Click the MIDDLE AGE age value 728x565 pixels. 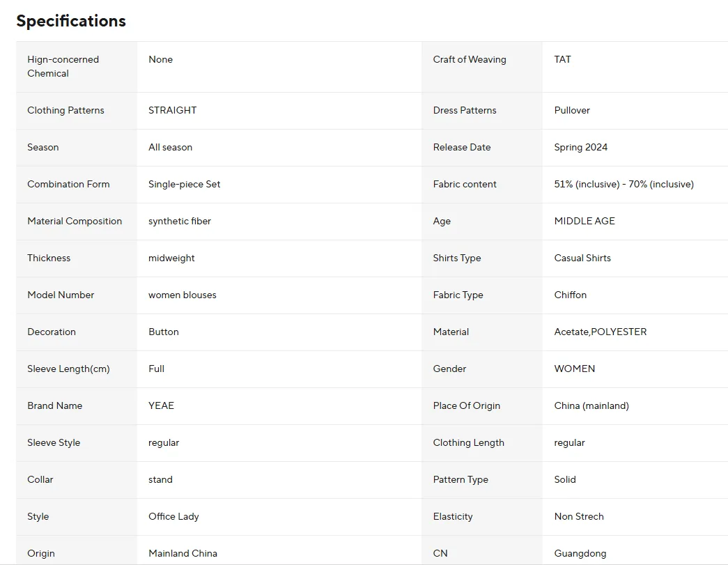tap(584, 221)
